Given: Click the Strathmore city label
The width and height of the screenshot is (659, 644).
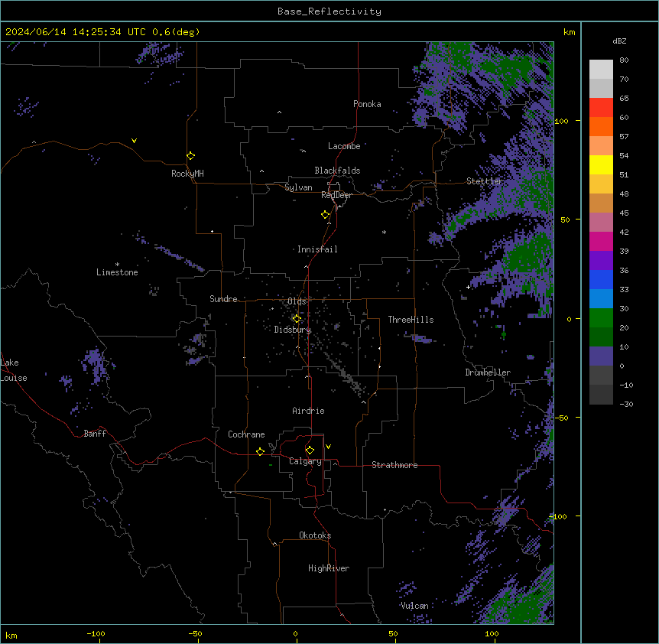Looking at the screenshot, I should (394, 465).
